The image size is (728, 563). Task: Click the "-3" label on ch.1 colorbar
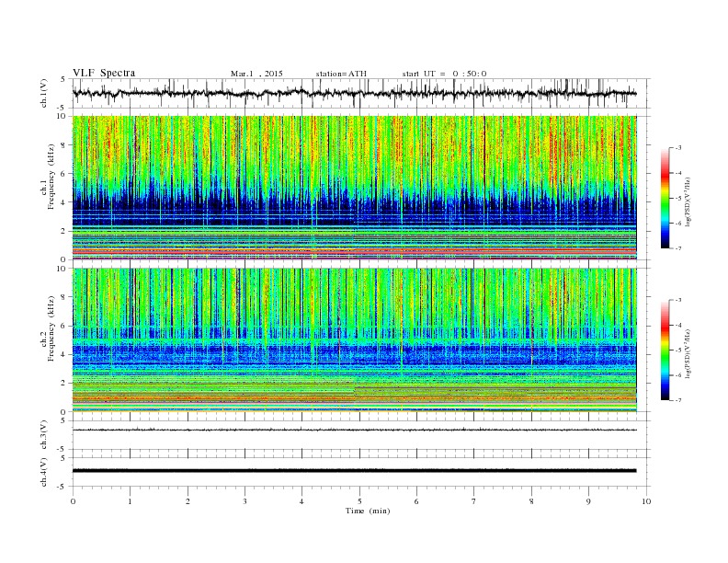pyautogui.click(x=678, y=148)
